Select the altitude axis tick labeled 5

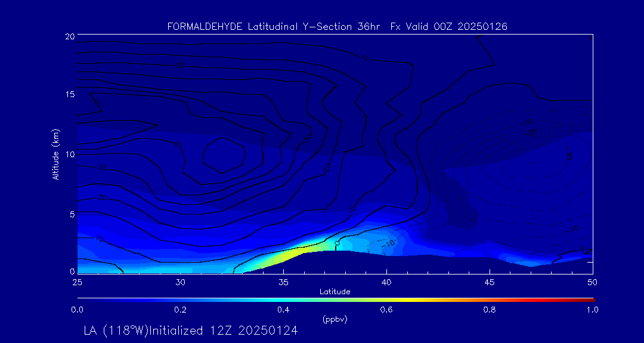pyautogui.click(x=72, y=214)
